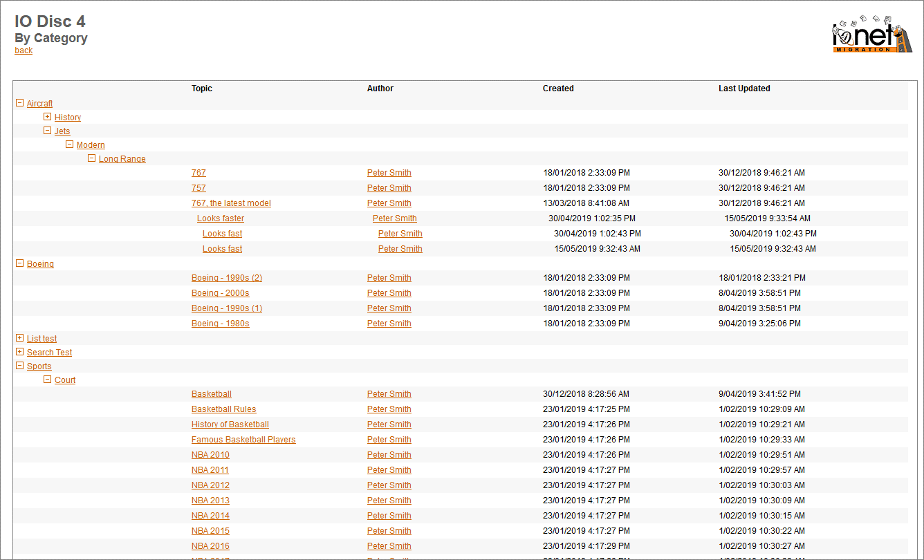924x560 pixels.
Task: Open the NBA 2010 topic
Action: click(x=210, y=455)
